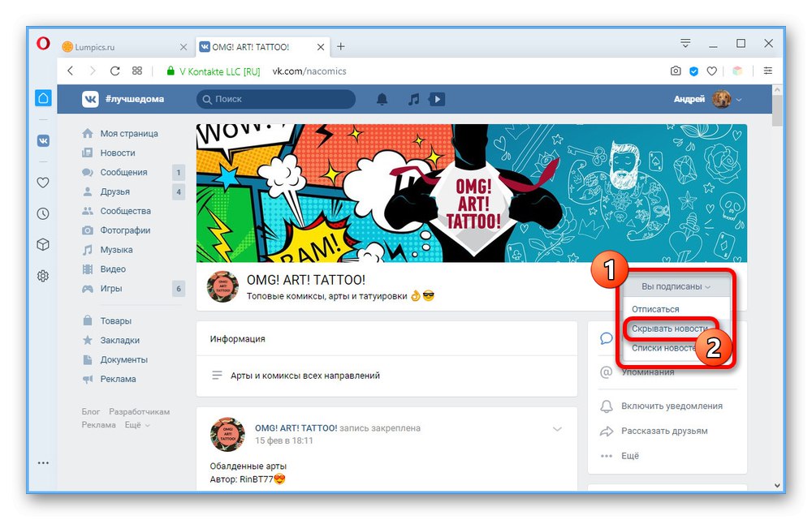
Task: Open Документы in the left menu
Action: [123, 359]
